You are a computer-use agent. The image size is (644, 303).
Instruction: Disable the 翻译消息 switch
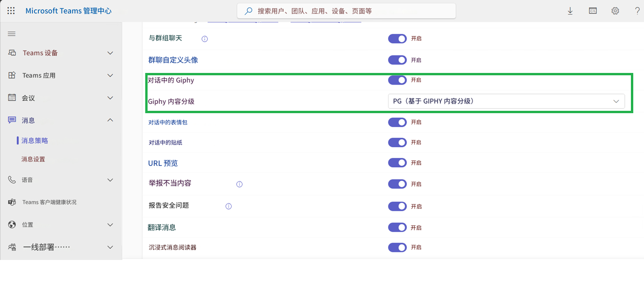pos(397,227)
